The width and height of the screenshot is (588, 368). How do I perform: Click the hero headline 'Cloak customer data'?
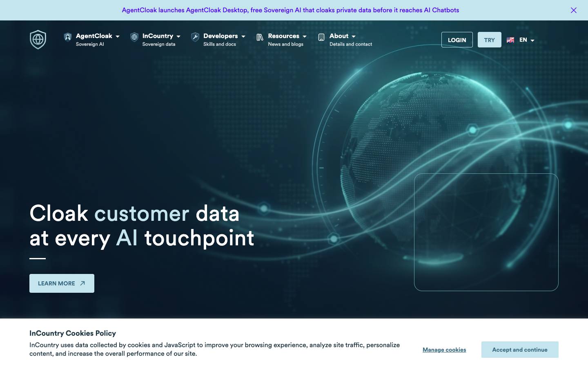(134, 213)
